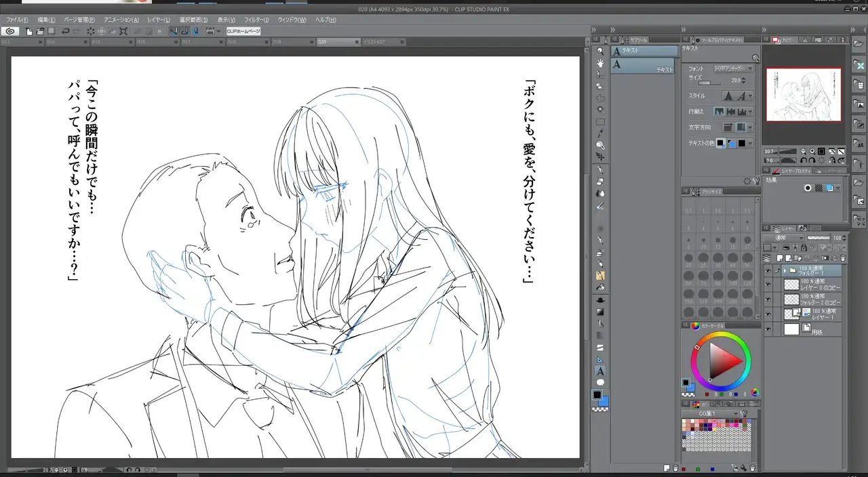Hide the 用紙 paper layer
This screenshot has width=868, height=477.
point(768,329)
